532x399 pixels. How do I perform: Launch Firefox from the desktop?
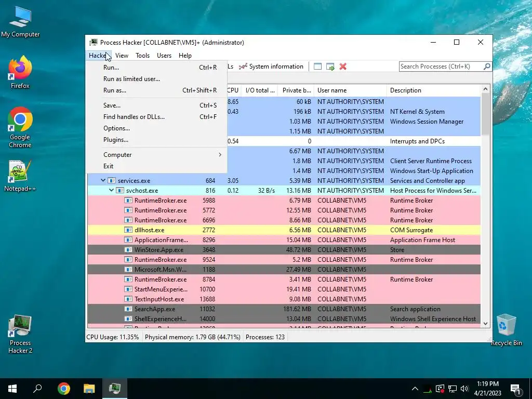[20, 72]
